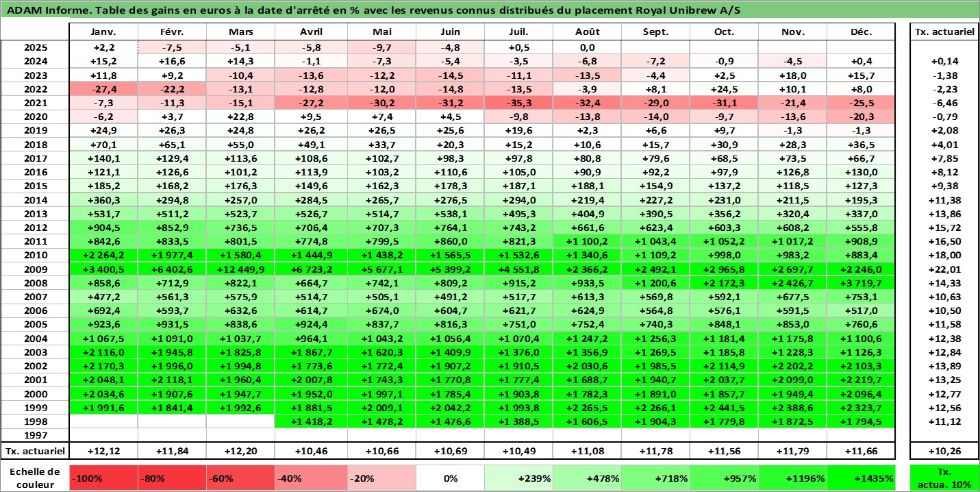Image resolution: width=980 pixels, height=492 pixels.
Task: Click the +10,46 bottom cell under Avril
Action: click(x=312, y=451)
